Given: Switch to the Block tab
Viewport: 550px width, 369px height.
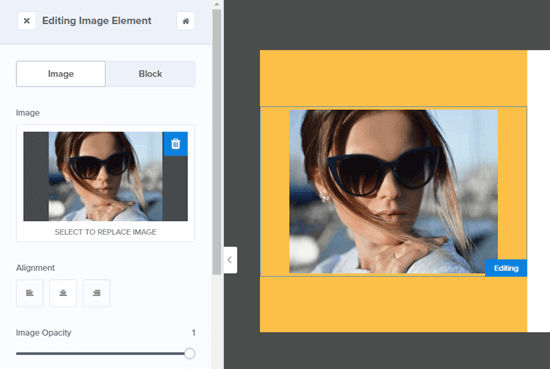Looking at the screenshot, I should (x=150, y=74).
